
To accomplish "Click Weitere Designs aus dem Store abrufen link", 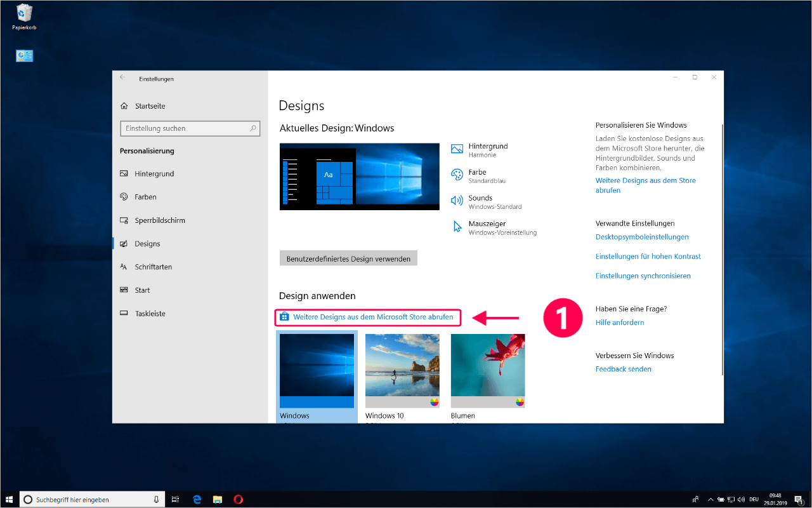I will 646,185.
